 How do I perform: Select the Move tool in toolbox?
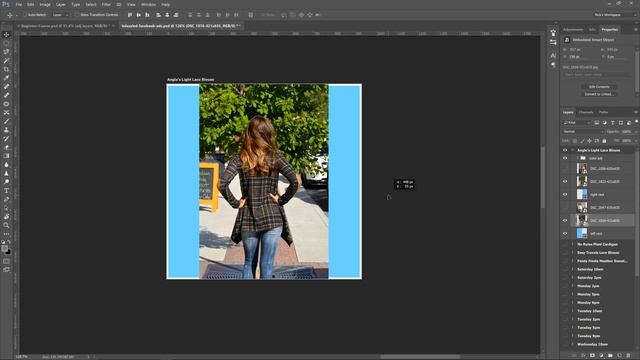(x=6, y=35)
